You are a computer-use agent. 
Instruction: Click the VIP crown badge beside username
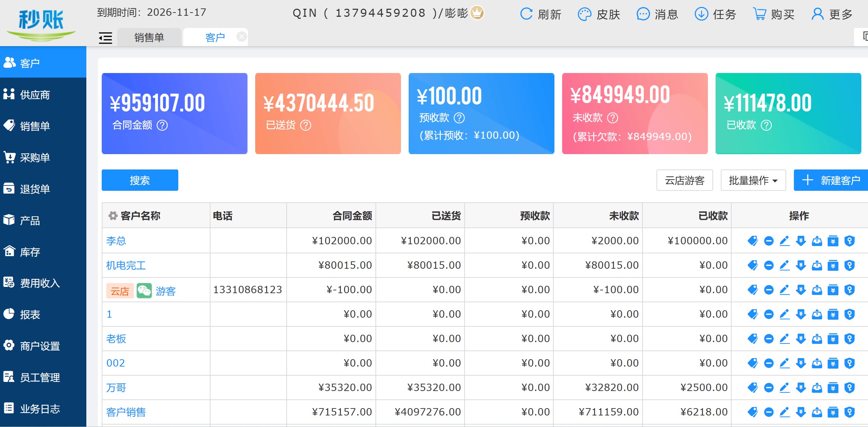(477, 13)
